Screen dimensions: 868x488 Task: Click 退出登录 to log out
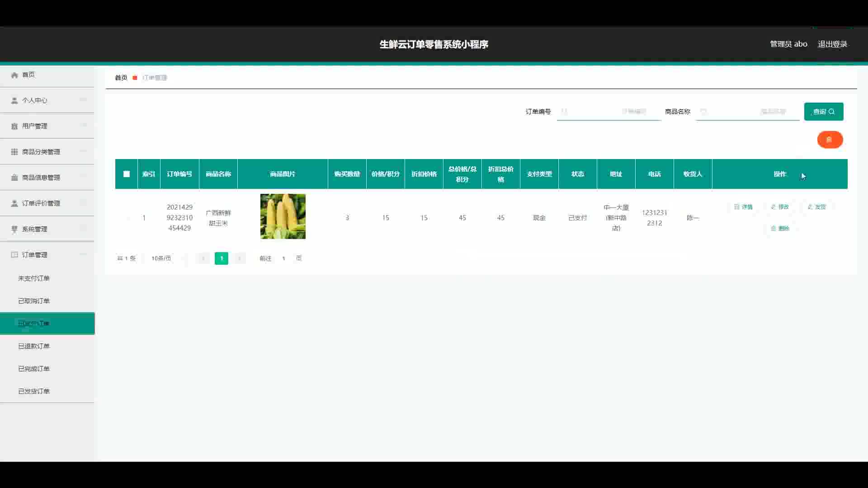coord(832,44)
